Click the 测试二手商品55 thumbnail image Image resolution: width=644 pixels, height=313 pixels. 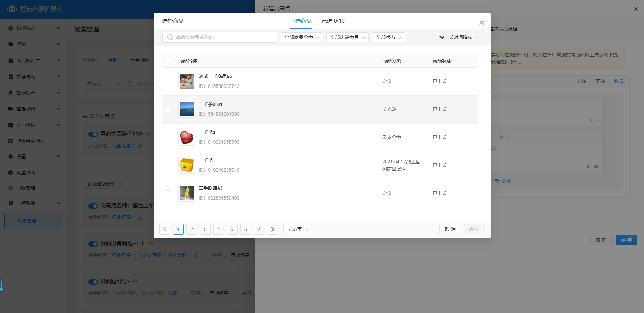(187, 81)
